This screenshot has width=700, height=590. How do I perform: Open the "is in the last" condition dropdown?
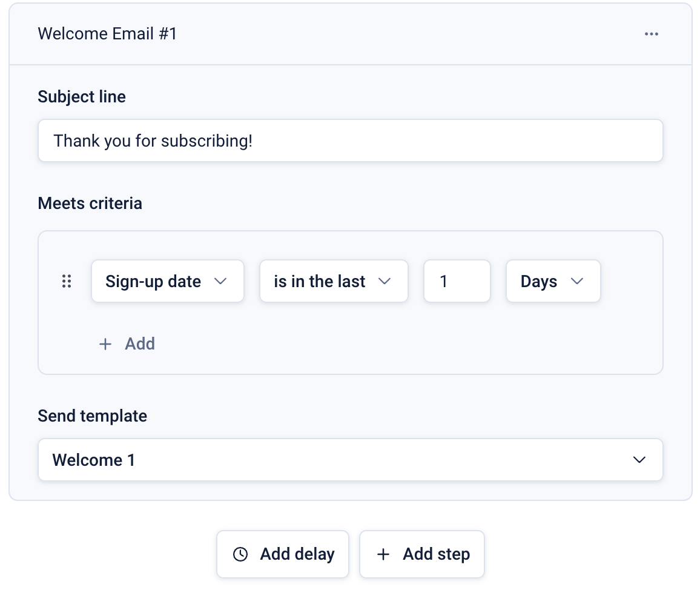click(334, 281)
